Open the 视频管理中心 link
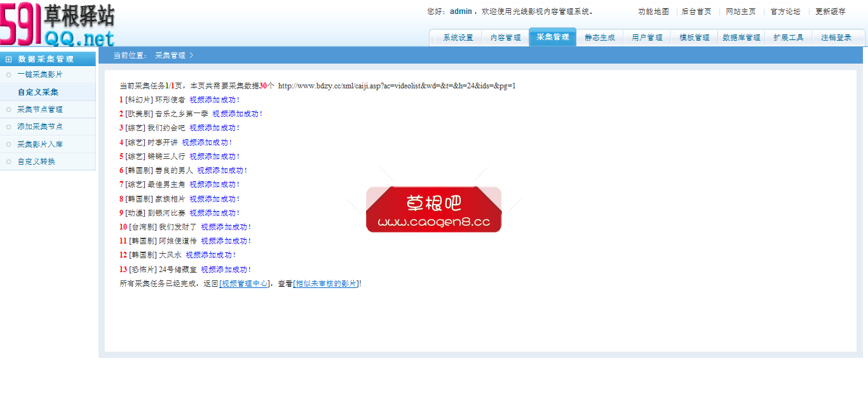868x398 pixels. click(x=244, y=283)
